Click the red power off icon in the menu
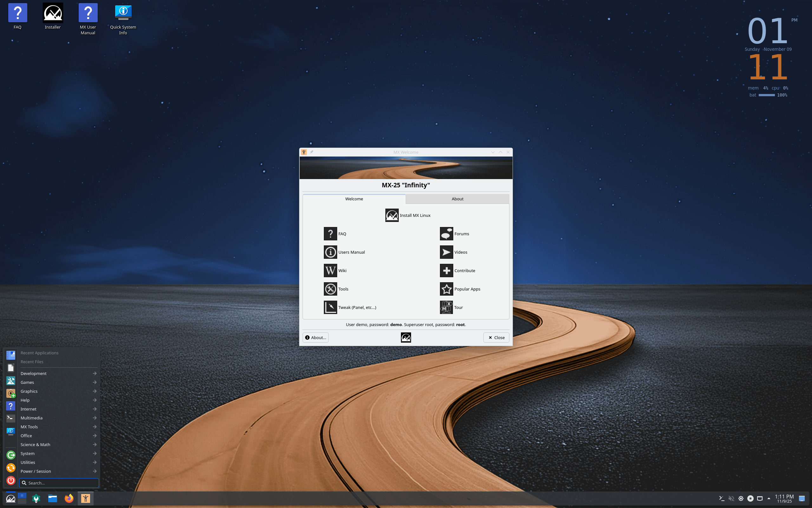This screenshot has width=812, height=508. point(11,480)
